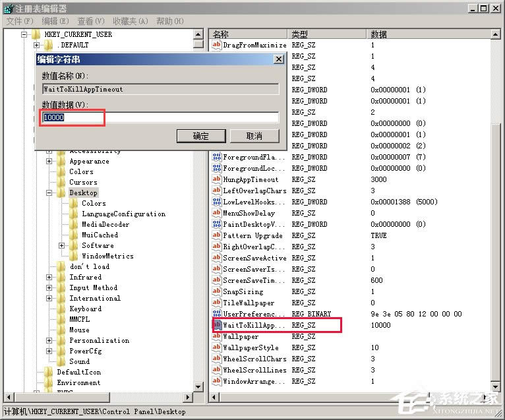Click the HKEY_CURRENT_USER folder icon
The image size is (505, 420).
36,34
